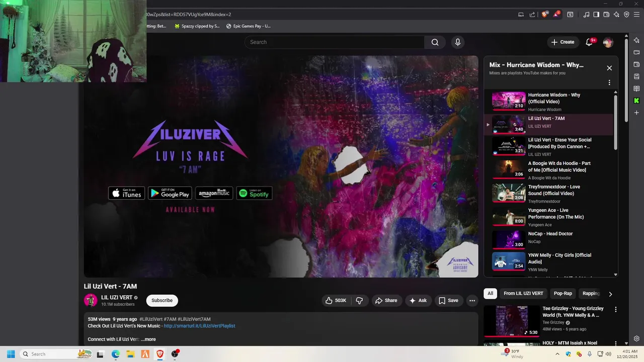Open Windows Start menu
The image size is (644, 362).
(11, 354)
